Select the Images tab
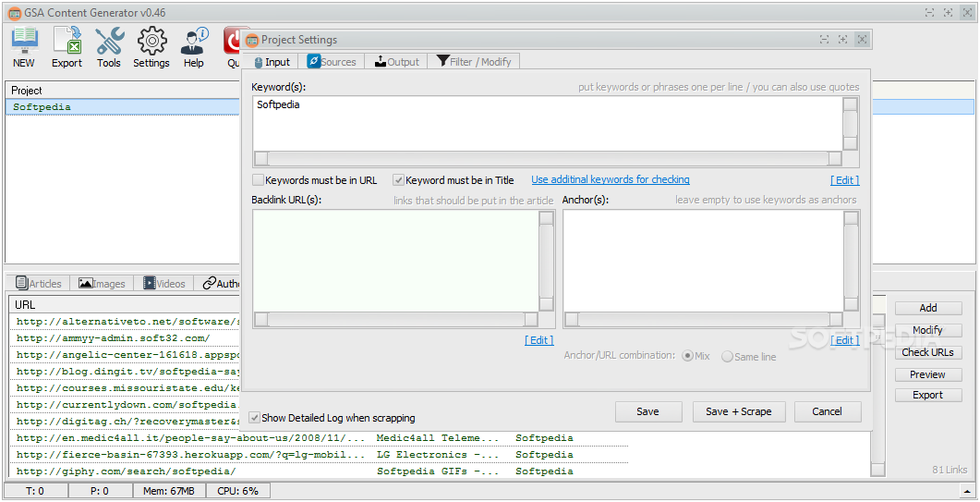Screen dimensions: 980x502 pos(102,284)
